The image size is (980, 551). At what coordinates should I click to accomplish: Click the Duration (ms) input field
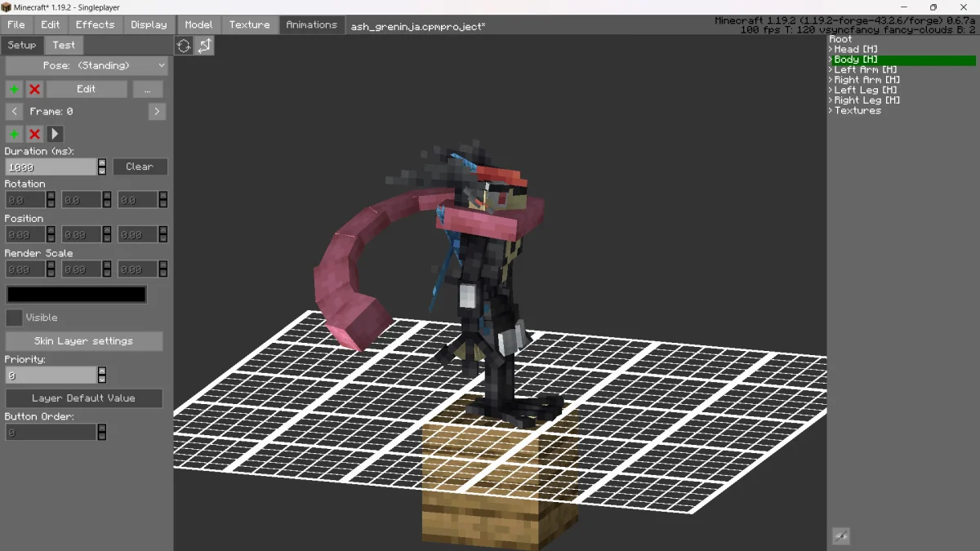click(51, 167)
